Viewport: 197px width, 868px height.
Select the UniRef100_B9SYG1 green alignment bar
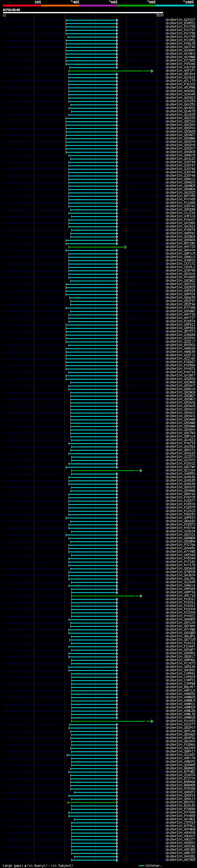pyautogui.click(x=93, y=803)
